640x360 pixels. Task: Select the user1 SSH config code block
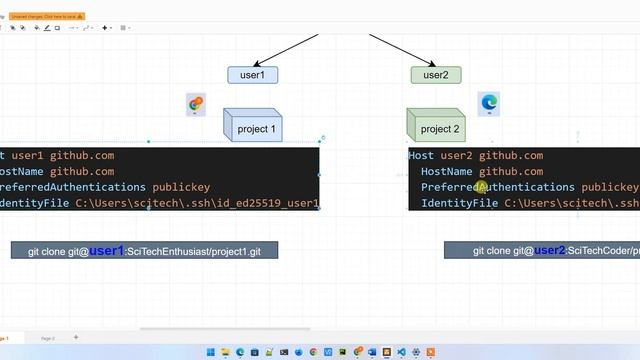pyautogui.click(x=160, y=179)
